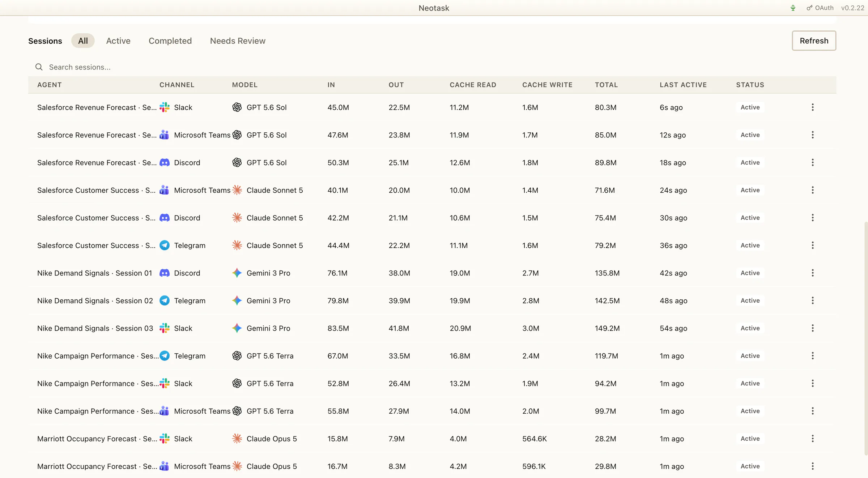Open kebab menu for the 24s ago session
This screenshot has height=478, width=868.
point(813,190)
